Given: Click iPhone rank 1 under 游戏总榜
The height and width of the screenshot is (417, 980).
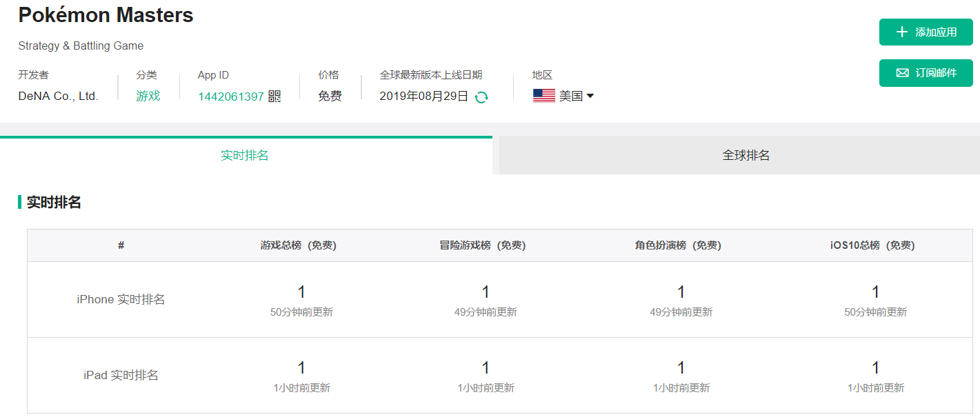Looking at the screenshot, I should coord(301,292).
